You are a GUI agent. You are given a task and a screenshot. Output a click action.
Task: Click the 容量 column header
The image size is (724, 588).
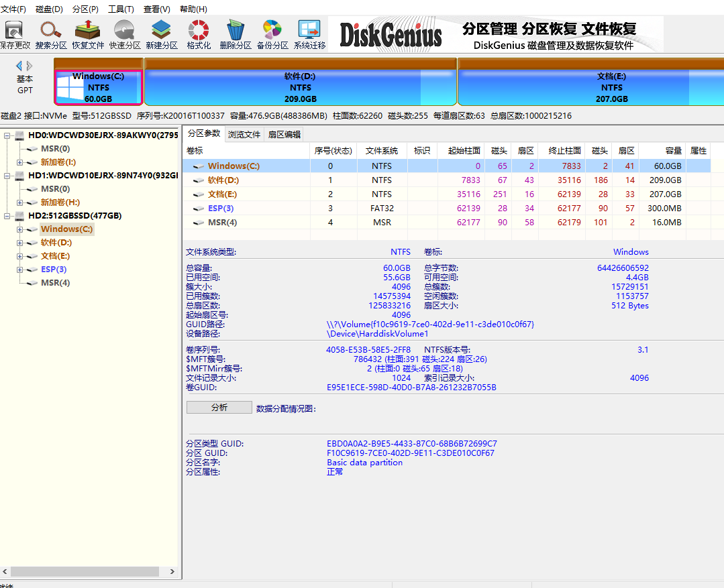pyautogui.click(x=662, y=151)
